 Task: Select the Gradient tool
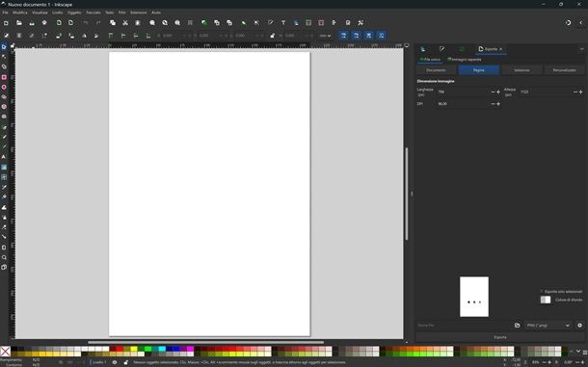click(x=4, y=168)
